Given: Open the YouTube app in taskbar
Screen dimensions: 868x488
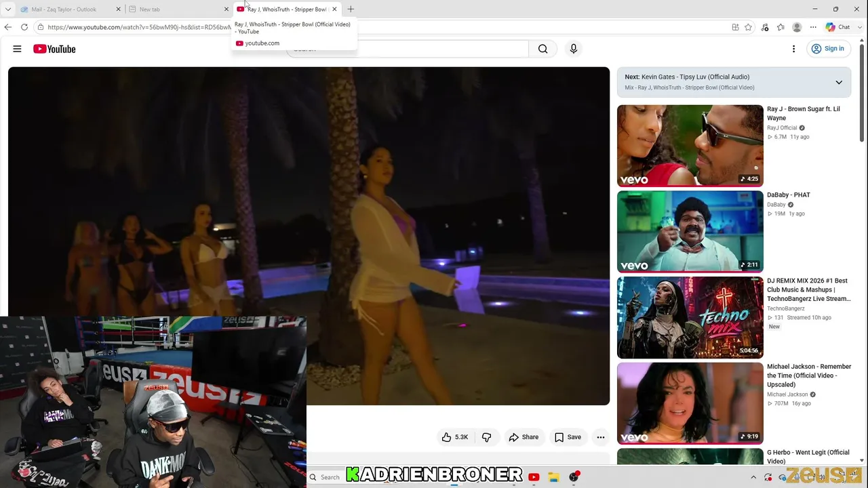Looking at the screenshot, I should [x=534, y=477].
